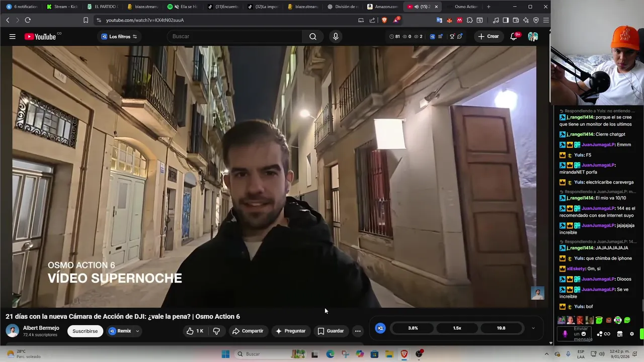Viewport: 644px width, 362px height.
Task: Open File Explorer from the taskbar
Action: 389,354
